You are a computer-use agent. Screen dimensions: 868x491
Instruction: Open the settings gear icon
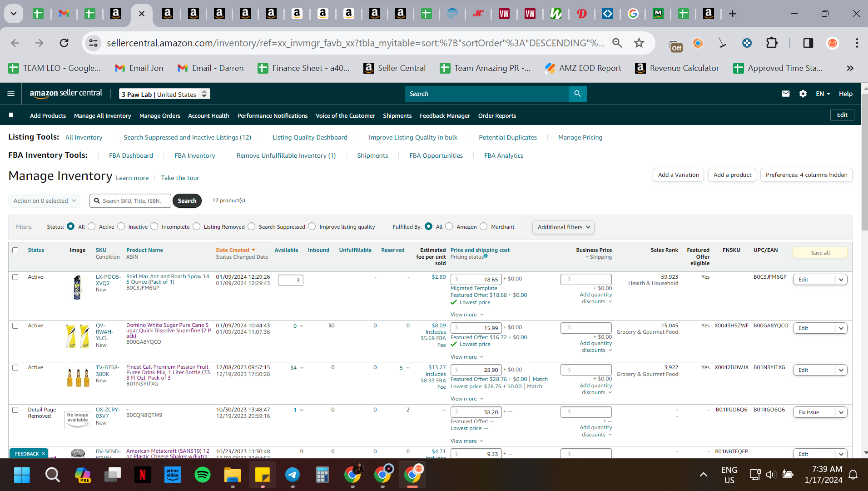click(803, 94)
